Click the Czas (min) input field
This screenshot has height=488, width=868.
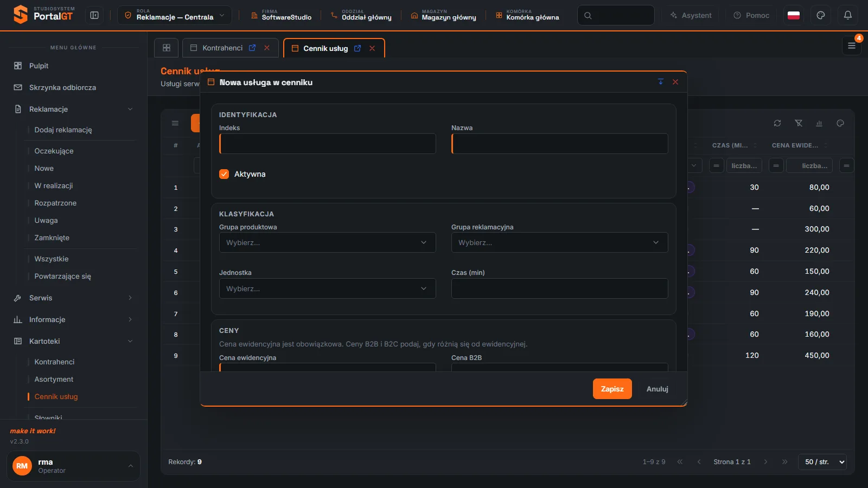(559, 288)
